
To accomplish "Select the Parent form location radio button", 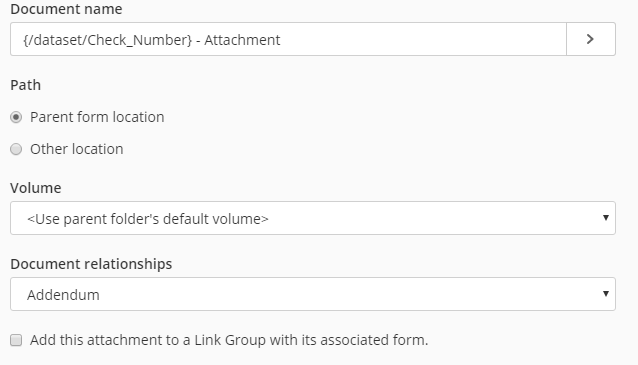I will click(x=16, y=117).
